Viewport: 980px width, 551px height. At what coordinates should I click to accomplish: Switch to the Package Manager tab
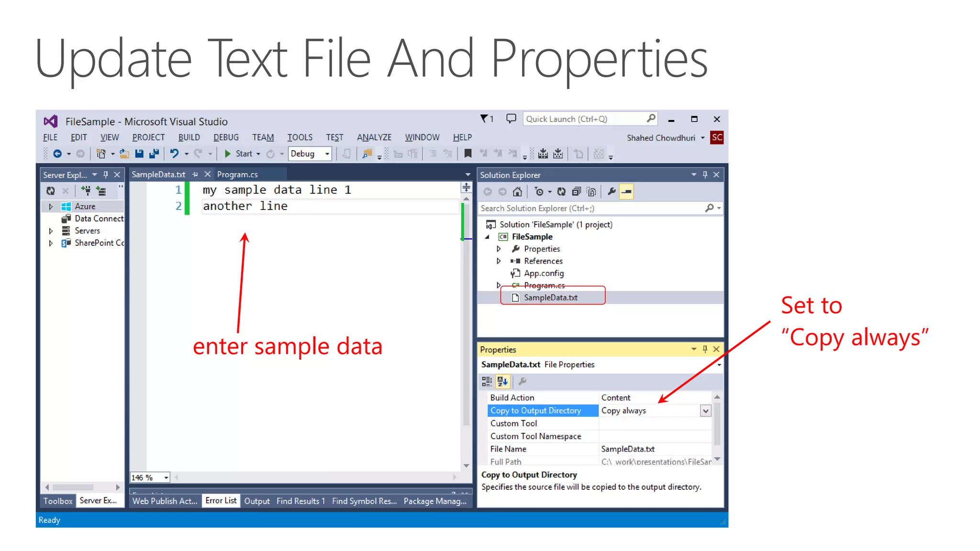click(x=435, y=501)
